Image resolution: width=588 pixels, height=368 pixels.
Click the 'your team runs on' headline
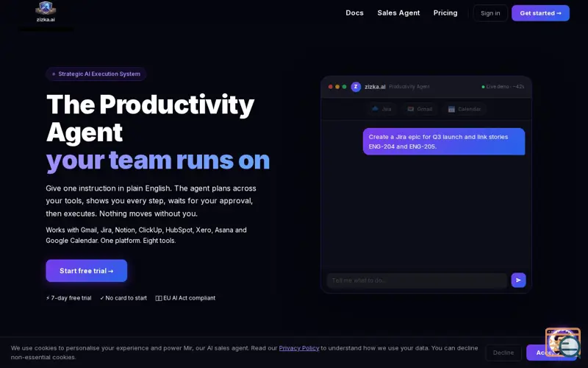pos(157,160)
